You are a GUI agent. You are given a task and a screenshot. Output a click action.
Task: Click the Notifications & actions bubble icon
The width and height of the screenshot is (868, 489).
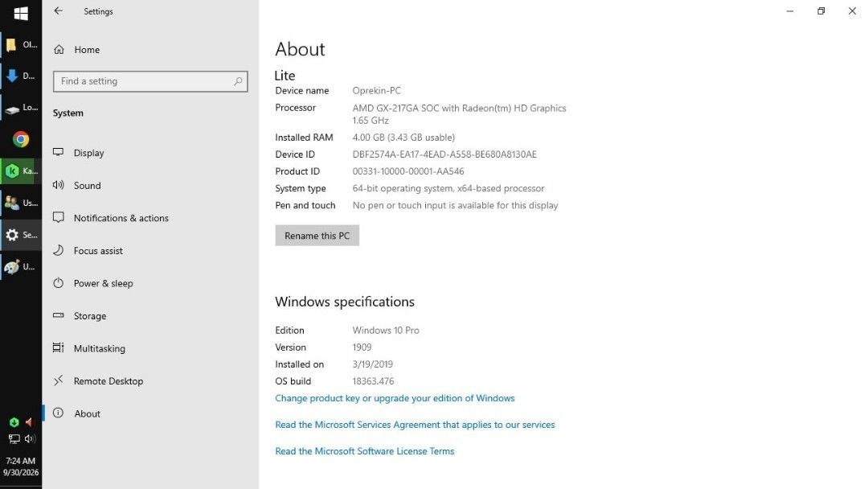coord(58,218)
